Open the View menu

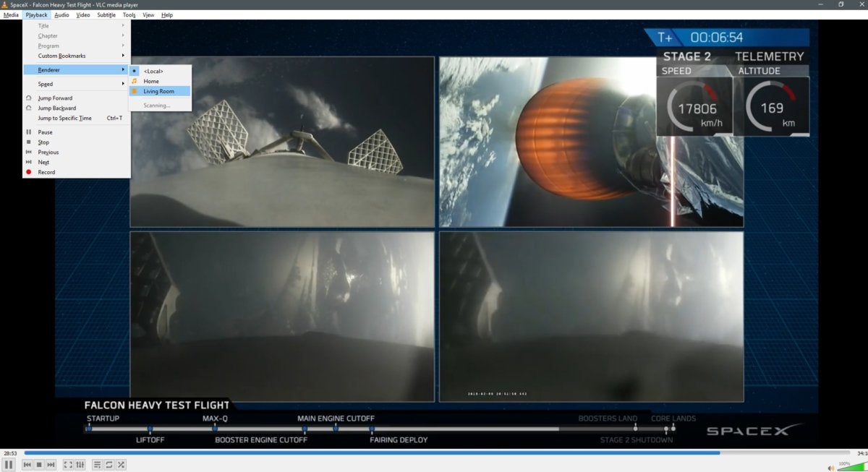[x=148, y=15]
